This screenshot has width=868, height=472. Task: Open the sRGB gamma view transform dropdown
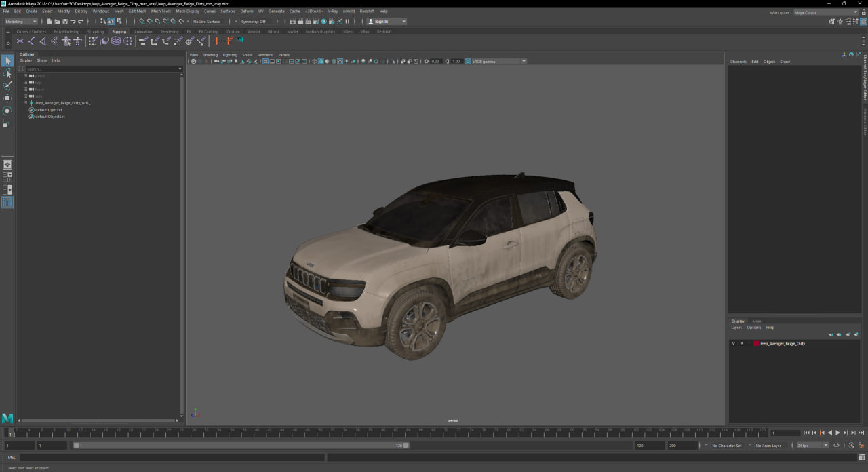[x=499, y=61]
